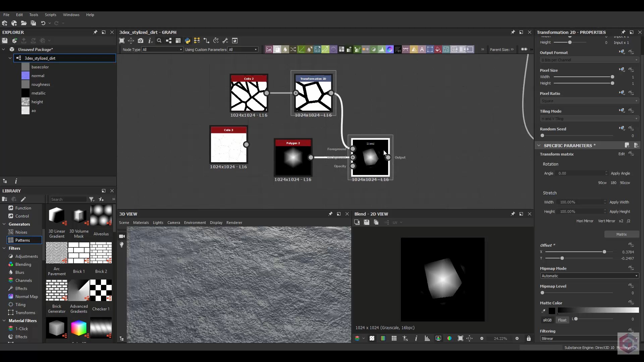This screenshot has height=362, width=644.
Task: Open the Materials menu in 3D view
Action: click(141, 223)
